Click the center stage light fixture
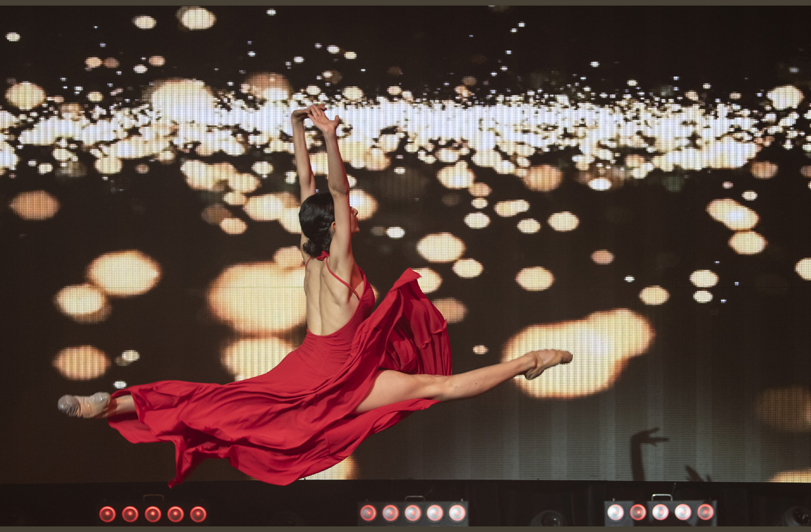This screenshot has height=532, width=811. 412,513
